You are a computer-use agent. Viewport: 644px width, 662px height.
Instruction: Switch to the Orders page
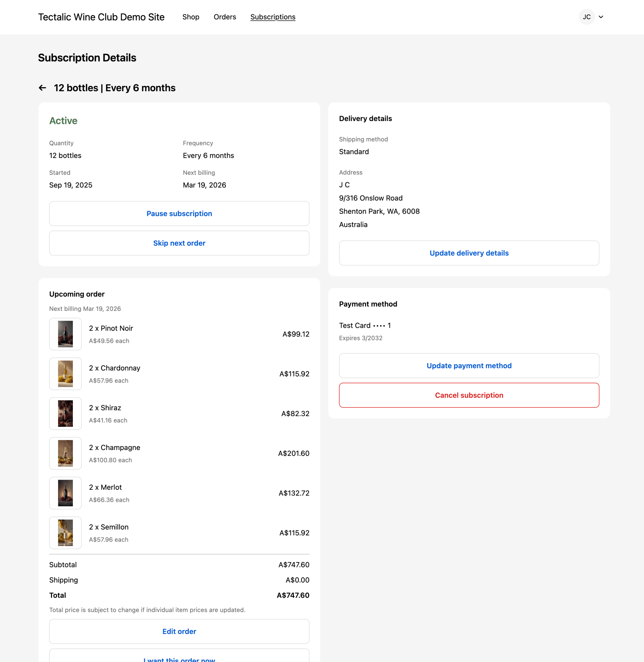(225, 17)
